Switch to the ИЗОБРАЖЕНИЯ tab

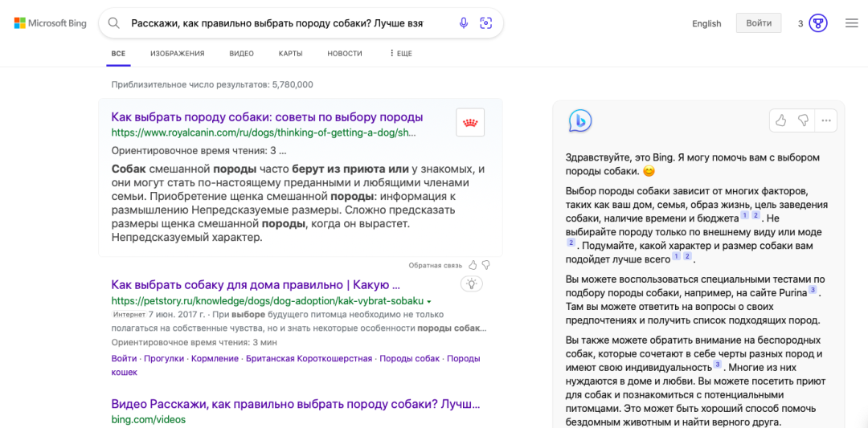click(177, 54)
